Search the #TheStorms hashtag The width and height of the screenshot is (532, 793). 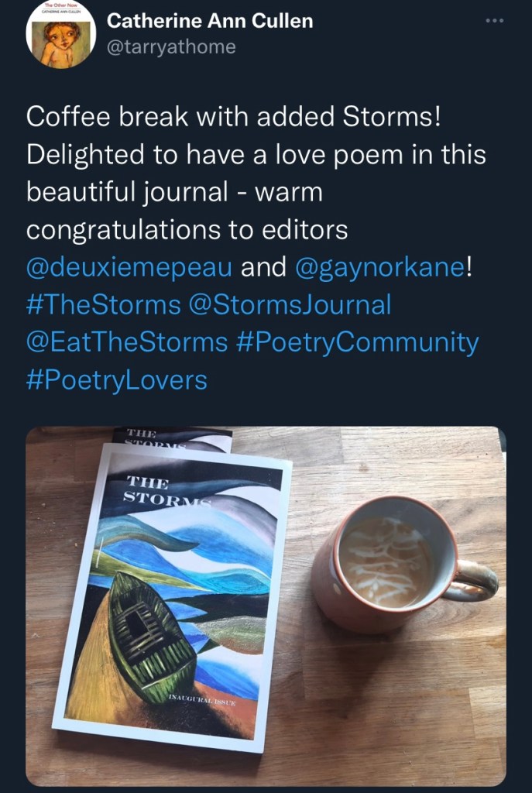pos(103,304)
